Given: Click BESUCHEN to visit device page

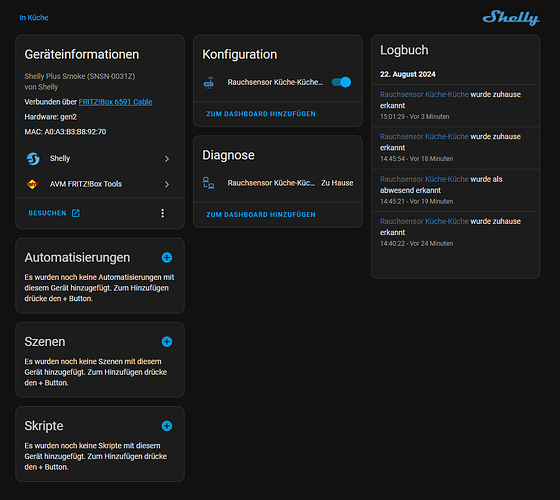Looking at the screenshot, I should pyautogui.click(x=54, y=213).
